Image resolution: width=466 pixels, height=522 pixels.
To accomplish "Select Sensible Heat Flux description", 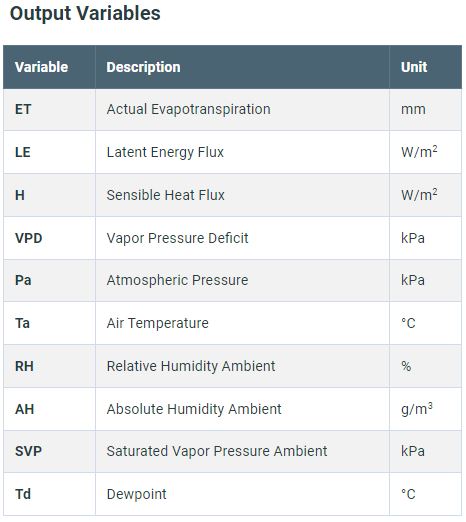I will tap(165, 195).
